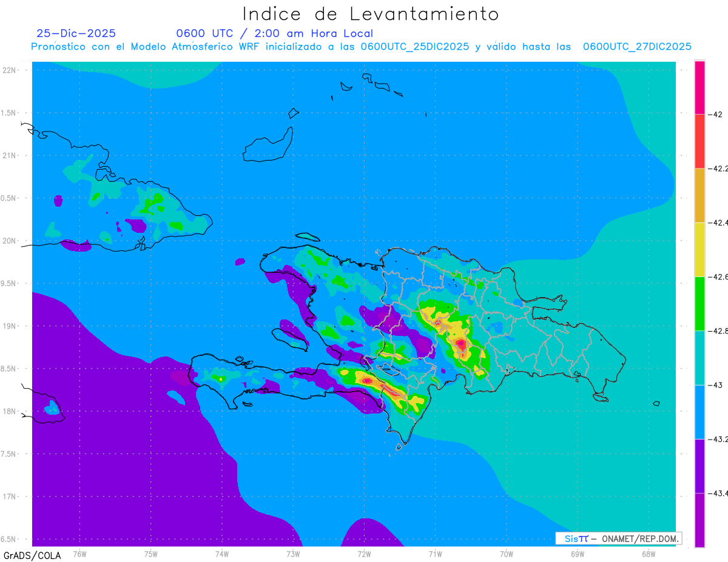728x562 pixels.
Task: Select the yellow legend swatch below -42.4
Action: click(x=699, y=249)
